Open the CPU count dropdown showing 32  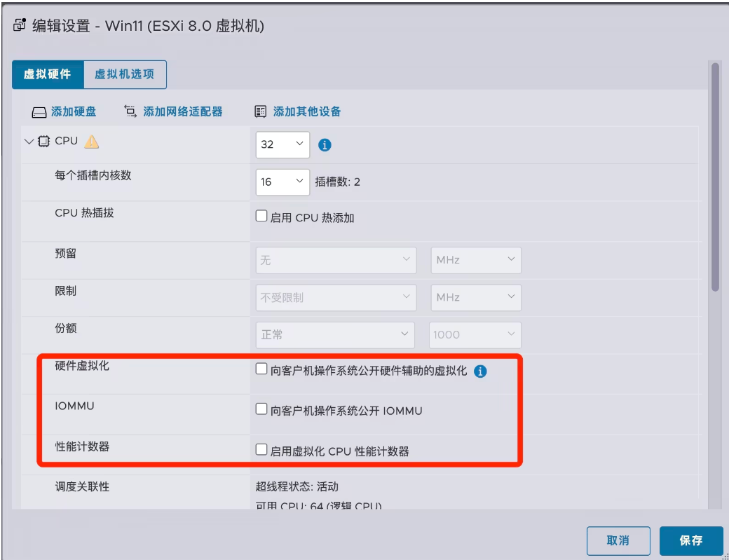click(x=282, y=144)
